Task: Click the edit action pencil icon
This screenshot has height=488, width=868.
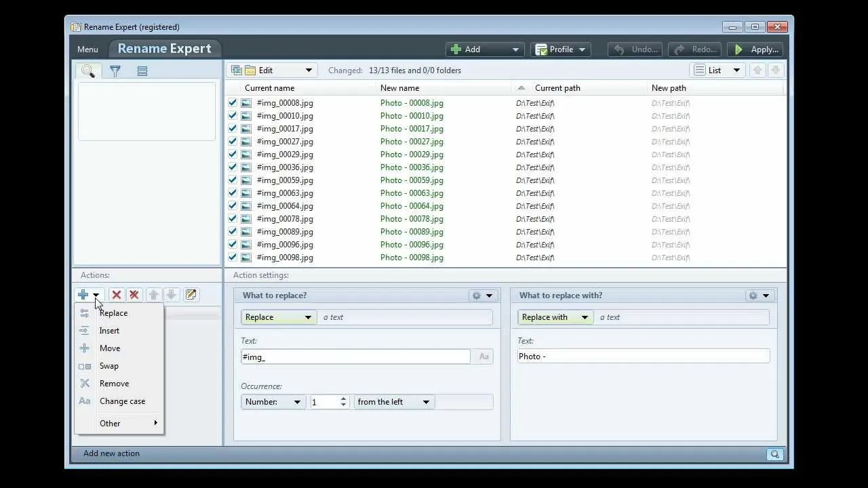Action: click(x=191, y=295)
